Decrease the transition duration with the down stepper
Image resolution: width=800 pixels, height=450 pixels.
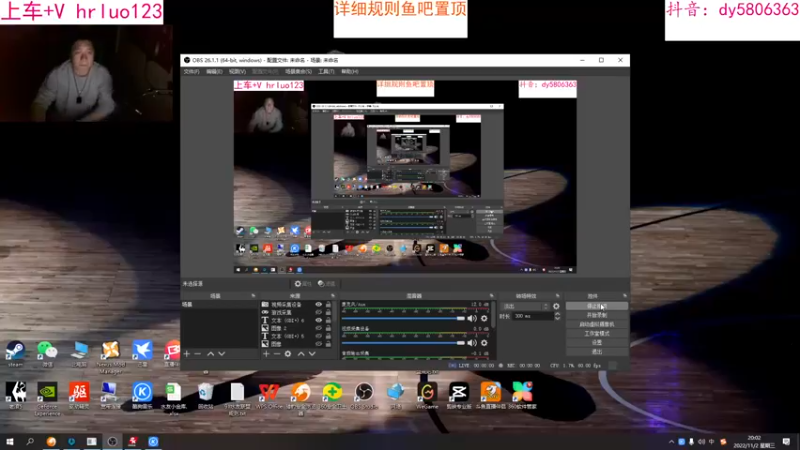[x=557, y=318]
